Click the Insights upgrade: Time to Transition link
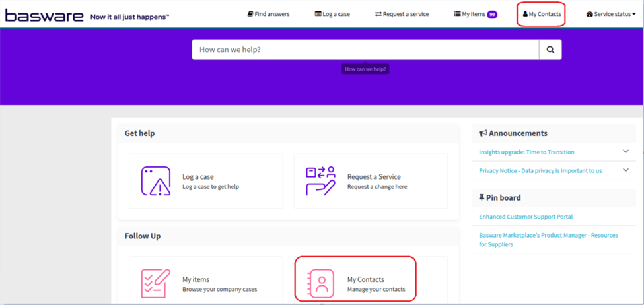This screenshot has height=305, width=644. click(526, 152)
